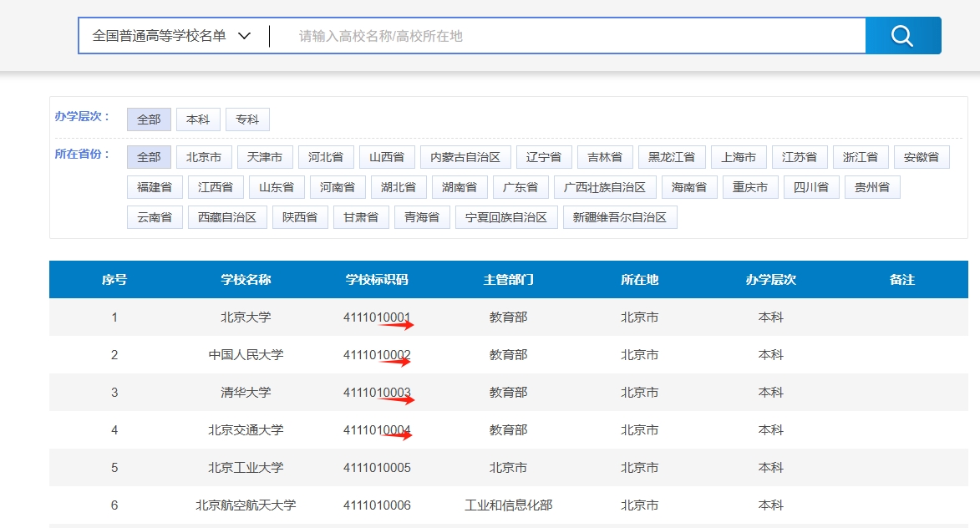Choose 广东省 in the province filter
This screenshot has height=528, width=980.
(520, 187)
